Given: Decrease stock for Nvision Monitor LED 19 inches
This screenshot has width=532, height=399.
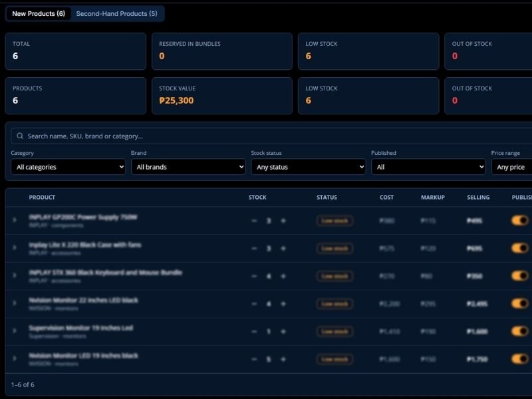Looking at the screenshot, I should click(x=254, y=359).
